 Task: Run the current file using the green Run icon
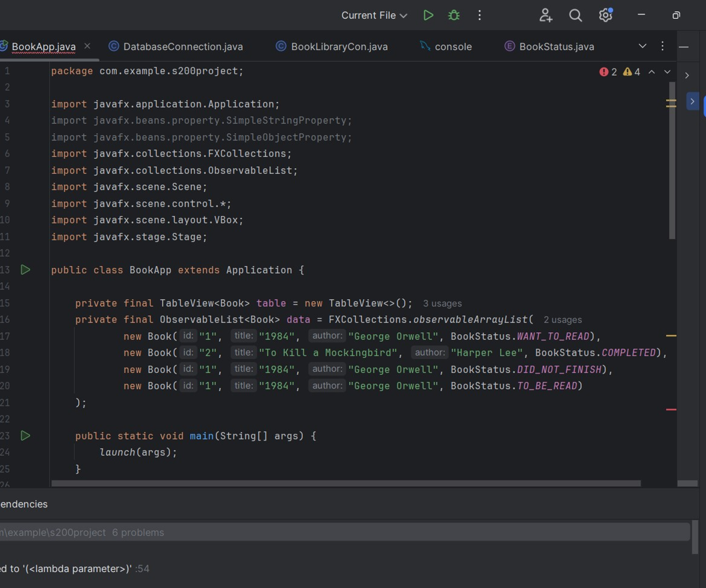(x=428, y=15)
